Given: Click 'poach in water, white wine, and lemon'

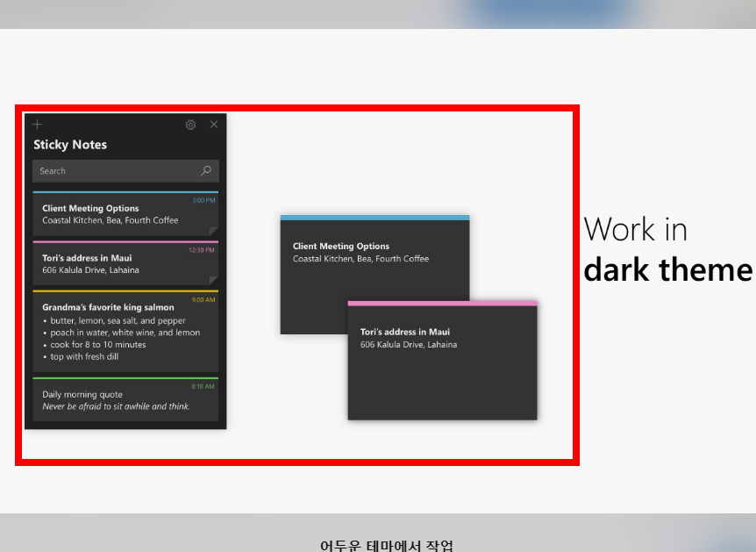Looking at the screenshot, I should point(125,333).
